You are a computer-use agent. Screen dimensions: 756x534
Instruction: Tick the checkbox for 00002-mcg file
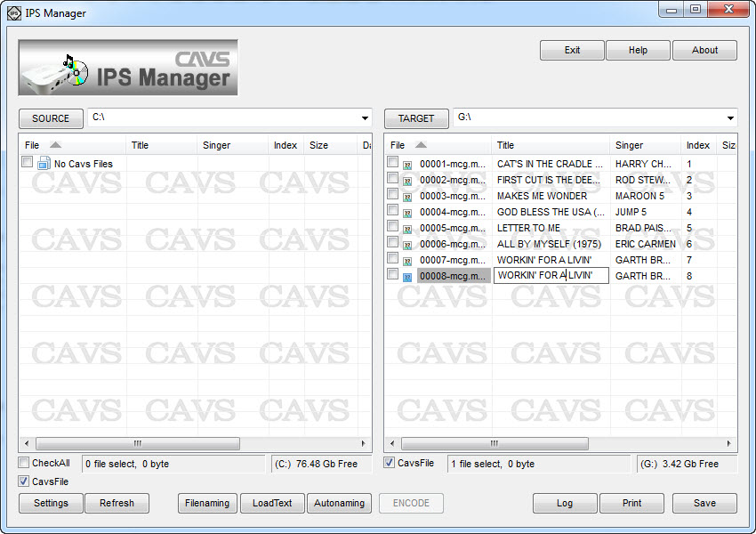click(x=392, y=178)
